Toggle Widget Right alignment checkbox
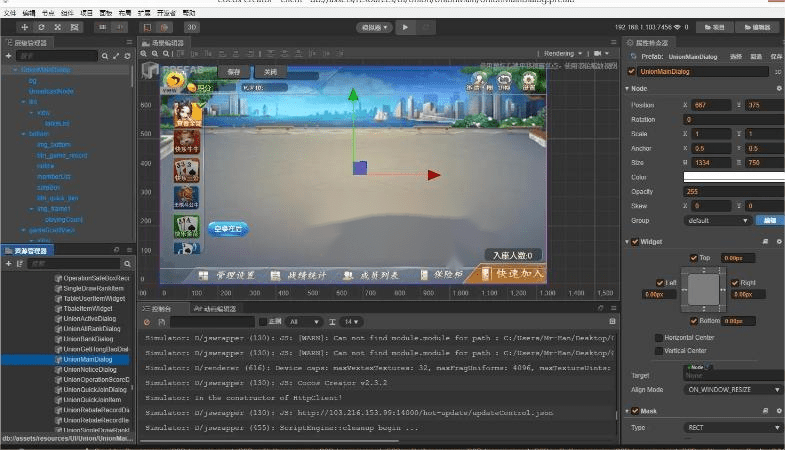Screen dimensions: 785x450 click(734, 283)
